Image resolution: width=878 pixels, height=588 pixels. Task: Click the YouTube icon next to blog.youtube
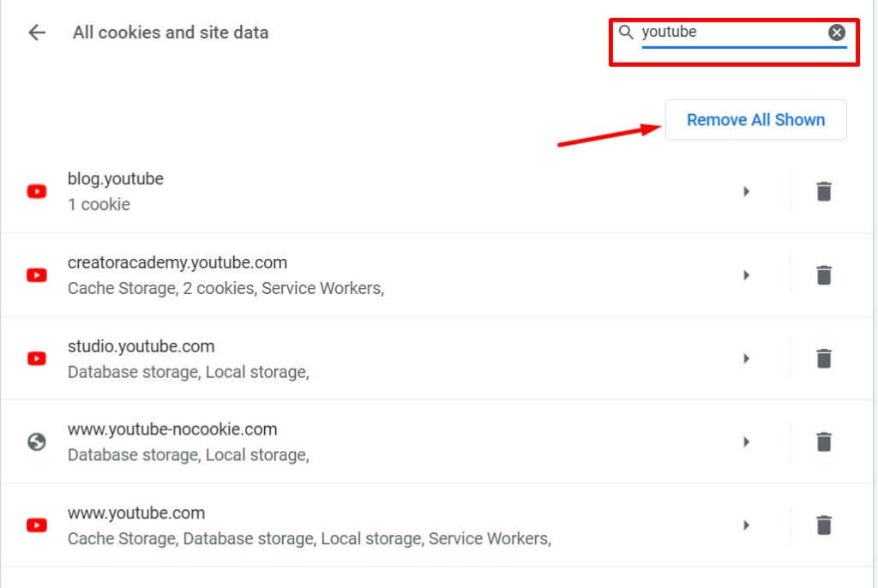pos(34,191)
